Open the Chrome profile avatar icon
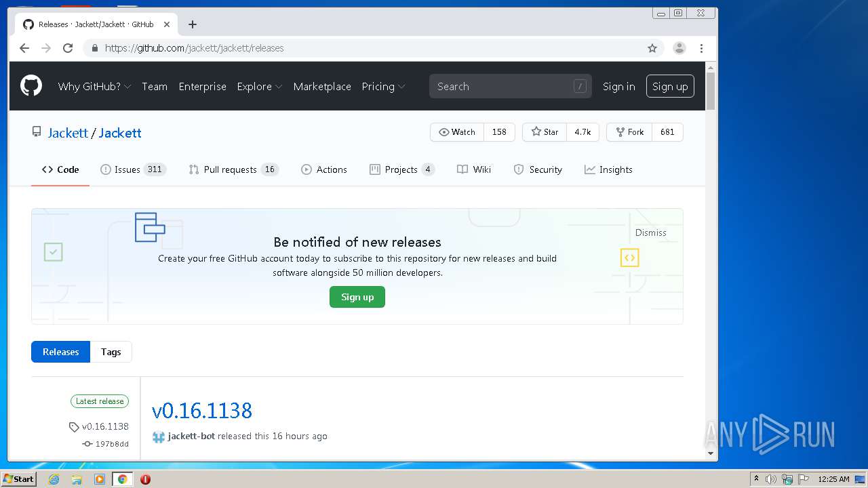868x488 pixels. click(679, 48)
